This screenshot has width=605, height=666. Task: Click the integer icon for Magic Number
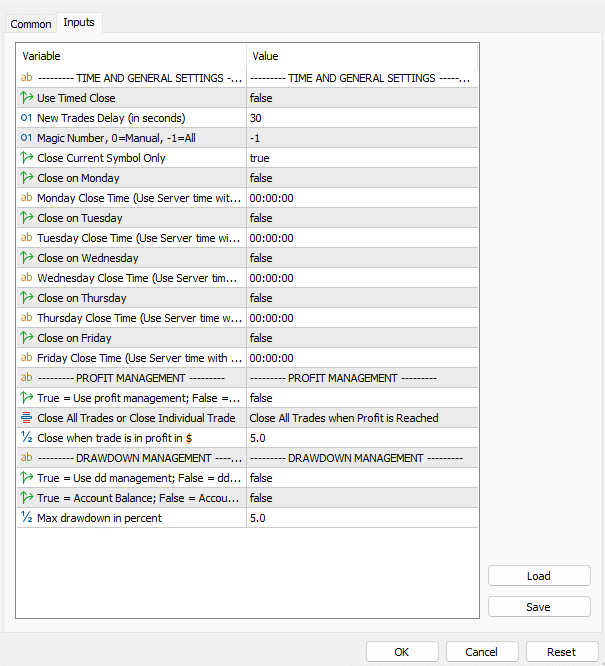click(26, 138)
